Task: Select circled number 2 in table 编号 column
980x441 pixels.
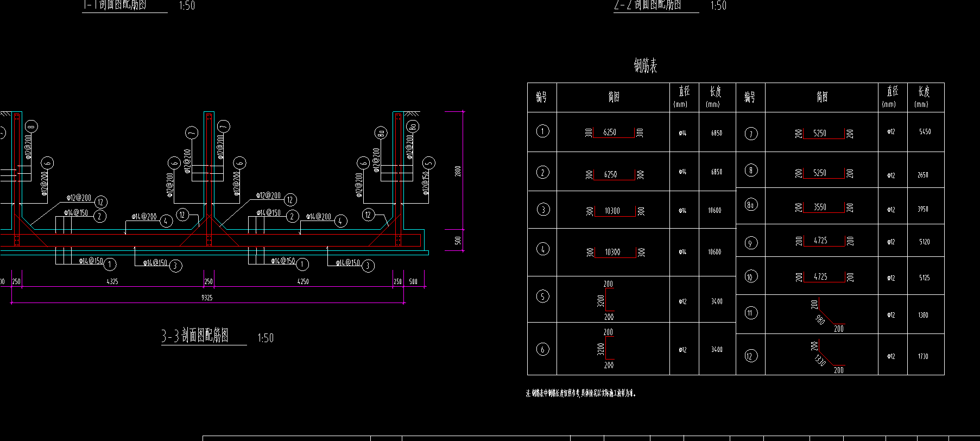Action: pos(542,172)
